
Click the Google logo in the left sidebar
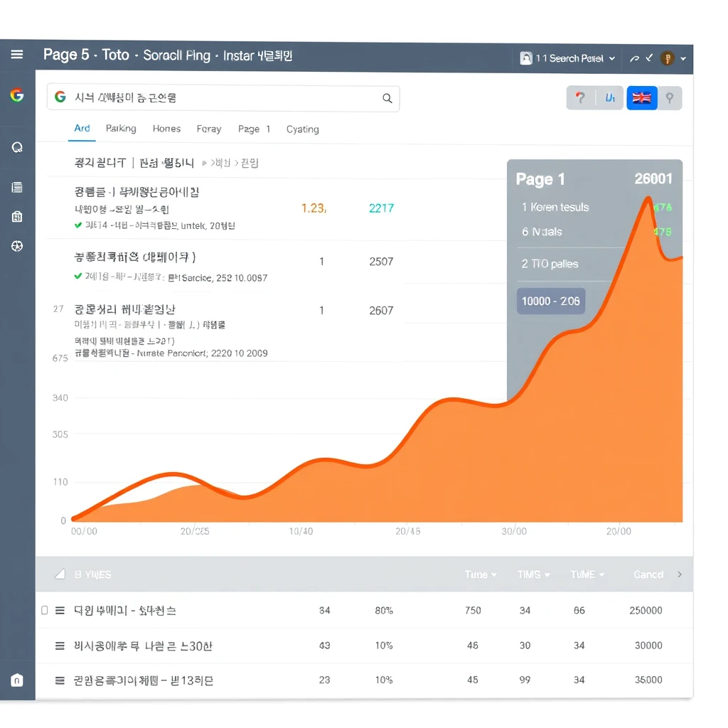tap(17, 95)
